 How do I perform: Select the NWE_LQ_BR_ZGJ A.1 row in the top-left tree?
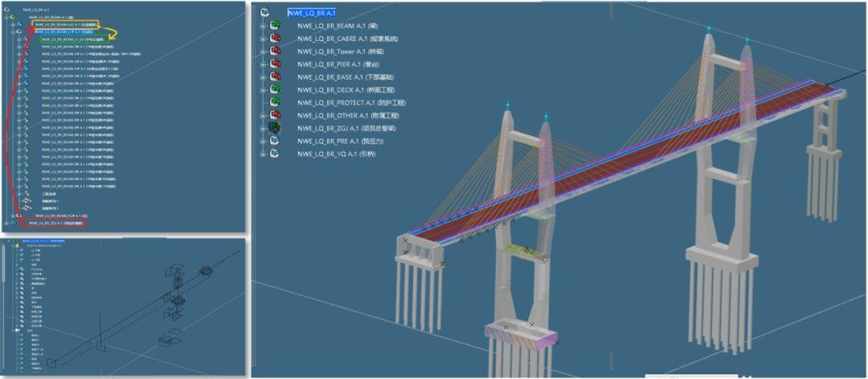(x=55, y=223)
